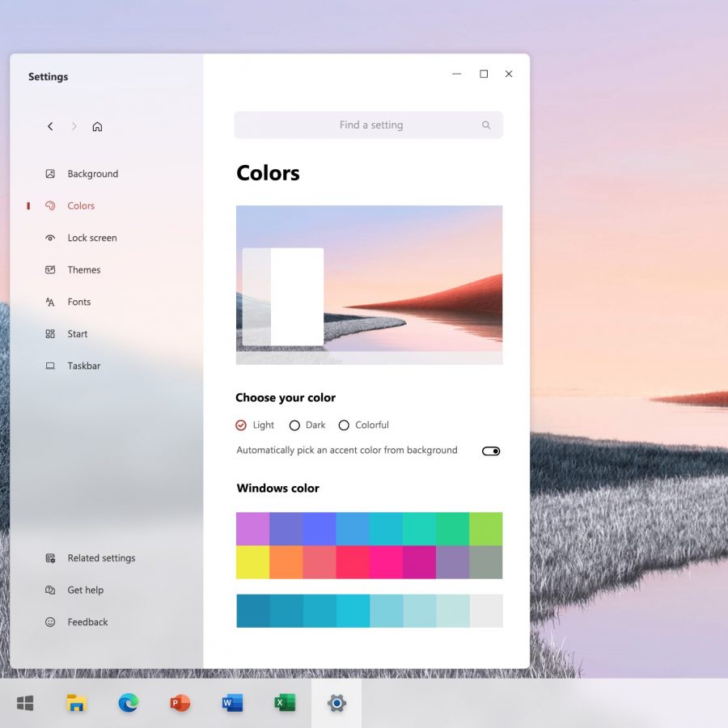The image size is (728, 728).
Task: Launch PowerPoint from the taskbar
Action: point(180,703)
